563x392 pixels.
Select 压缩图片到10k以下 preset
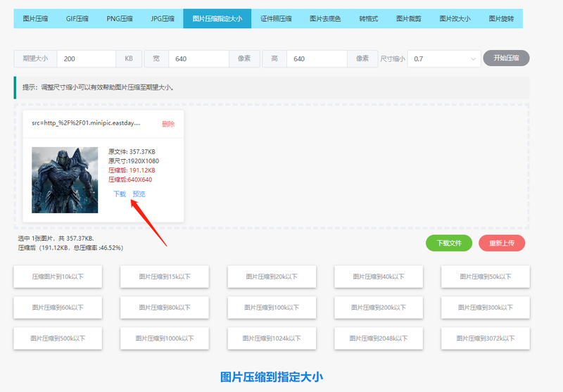pos(58,277)
